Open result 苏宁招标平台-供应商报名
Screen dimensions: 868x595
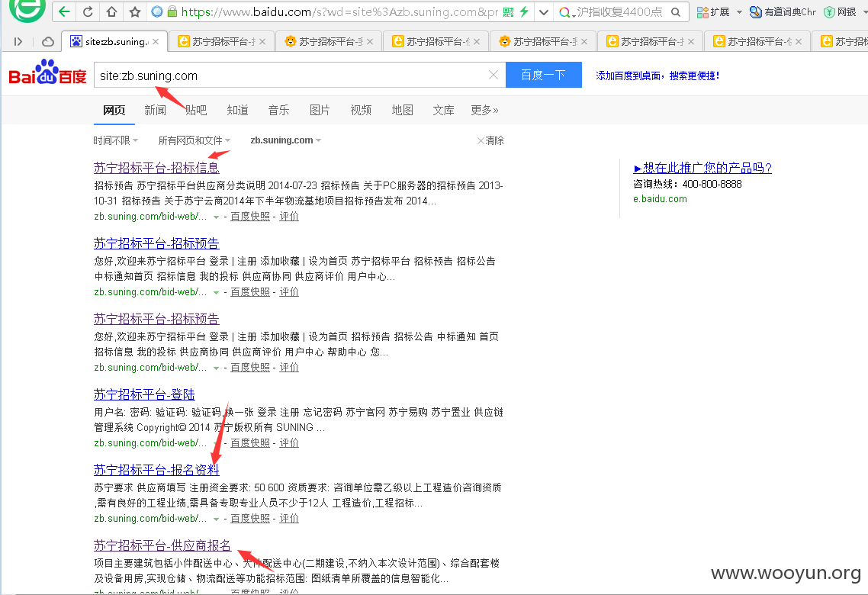[162, 545]
